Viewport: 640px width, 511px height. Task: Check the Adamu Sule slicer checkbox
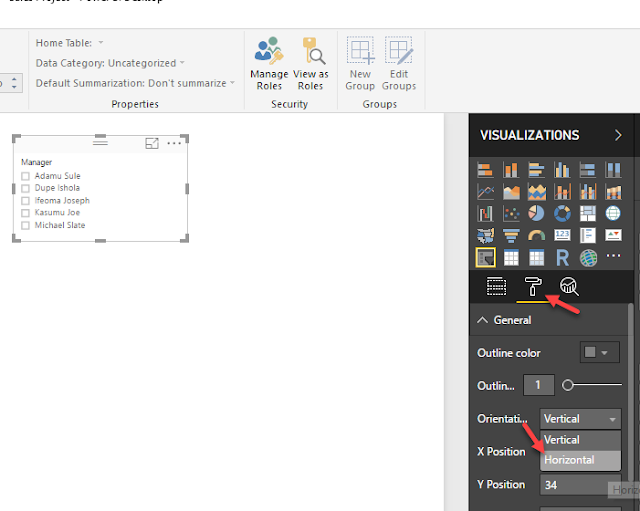[25, 176]
